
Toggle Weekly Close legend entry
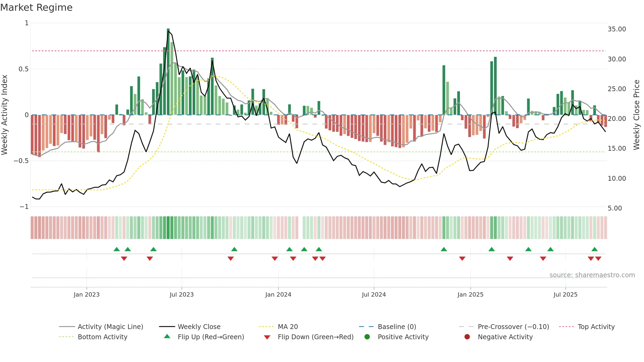(x=190, y=327)
